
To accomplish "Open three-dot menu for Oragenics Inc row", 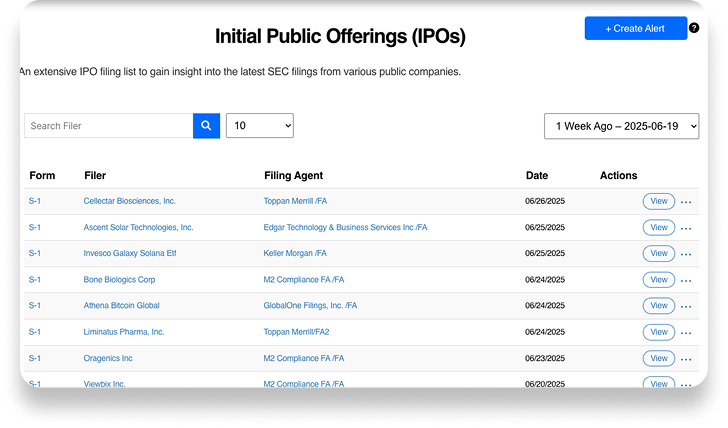I will 686,358.
